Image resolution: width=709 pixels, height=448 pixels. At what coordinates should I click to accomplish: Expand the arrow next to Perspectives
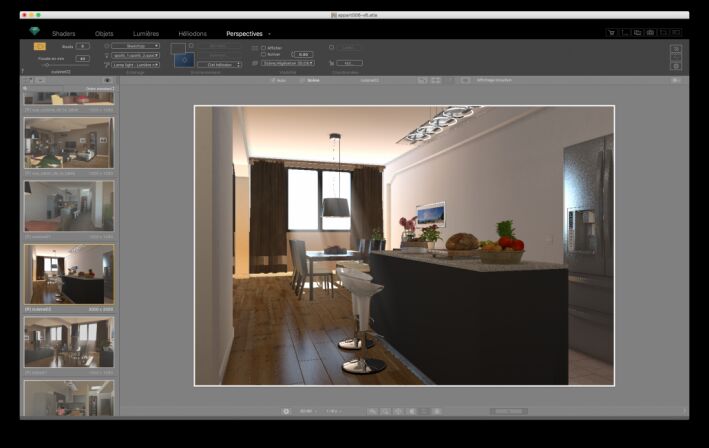tap(269, 34)
